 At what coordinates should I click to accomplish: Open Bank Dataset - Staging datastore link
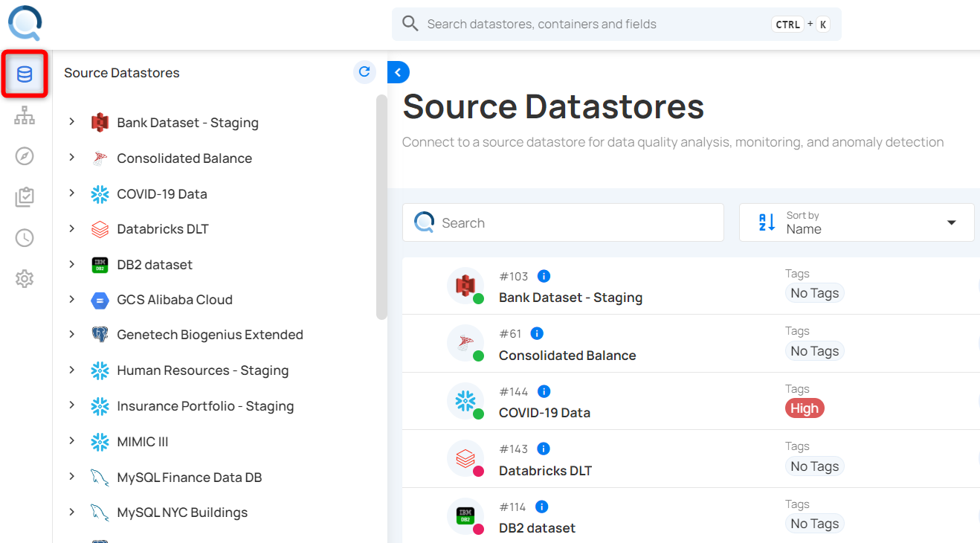(570, 298)
